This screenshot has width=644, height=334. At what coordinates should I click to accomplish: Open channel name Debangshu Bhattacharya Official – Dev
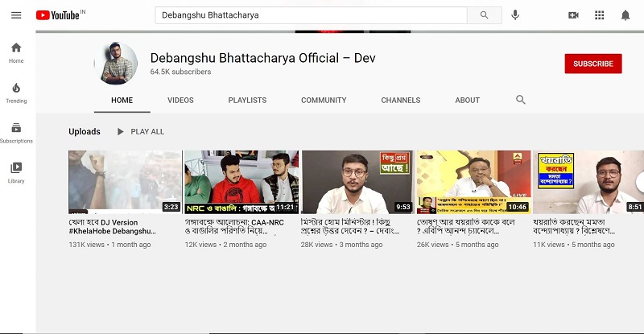(263, 58)
